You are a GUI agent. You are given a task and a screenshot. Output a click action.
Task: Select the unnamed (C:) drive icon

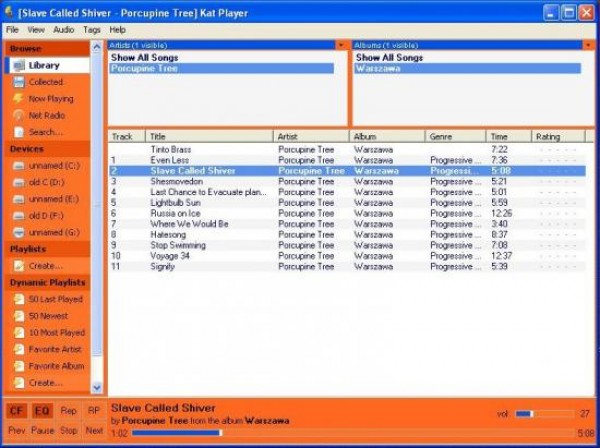(x=19, y=166)
